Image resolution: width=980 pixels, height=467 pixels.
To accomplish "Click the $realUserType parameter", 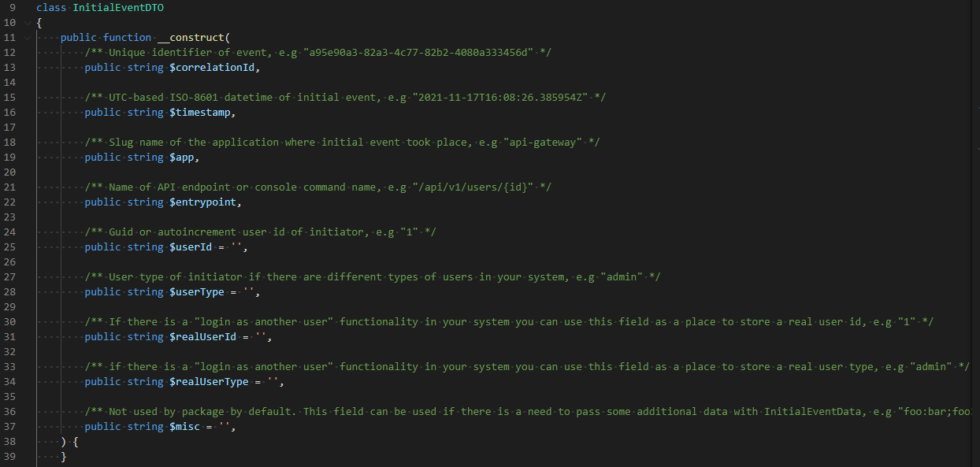I will point(210,382).
